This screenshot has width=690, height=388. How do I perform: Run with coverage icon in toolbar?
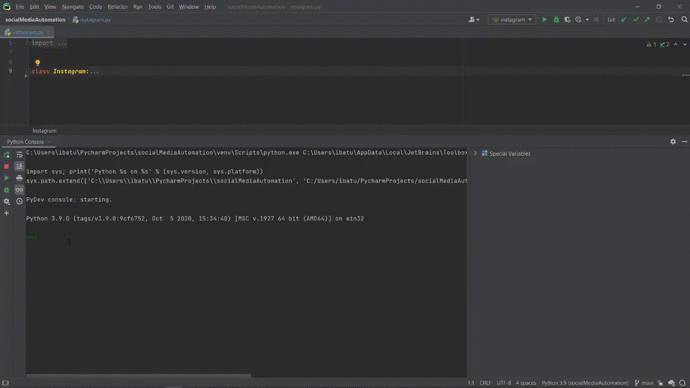[567, 19]
